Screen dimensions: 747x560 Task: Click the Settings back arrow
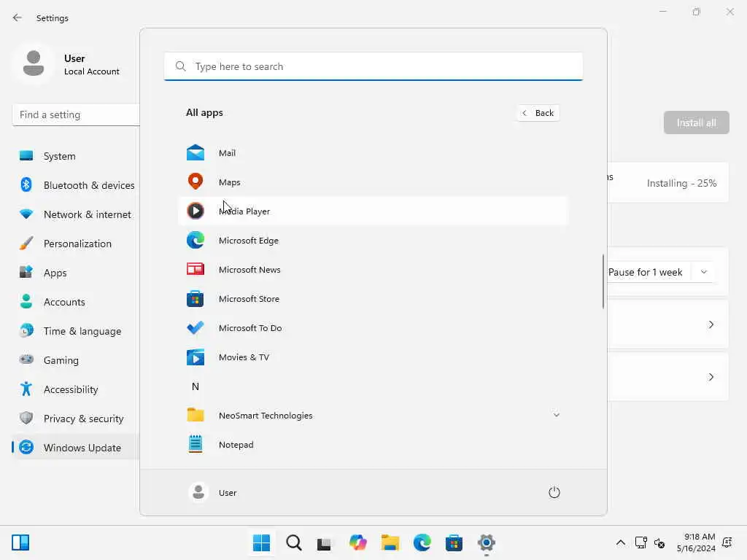[x=18, y=17]
